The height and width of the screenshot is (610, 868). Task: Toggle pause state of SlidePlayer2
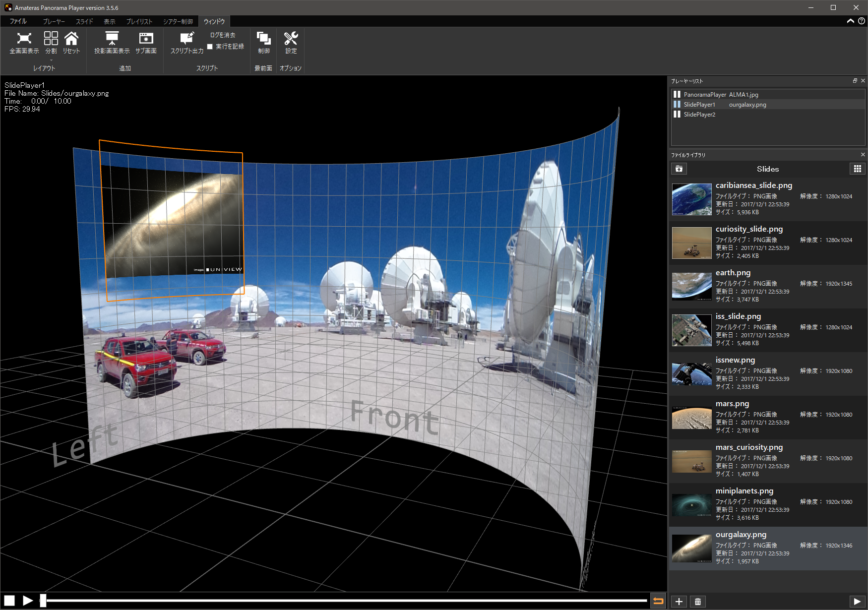coord(677,115)
